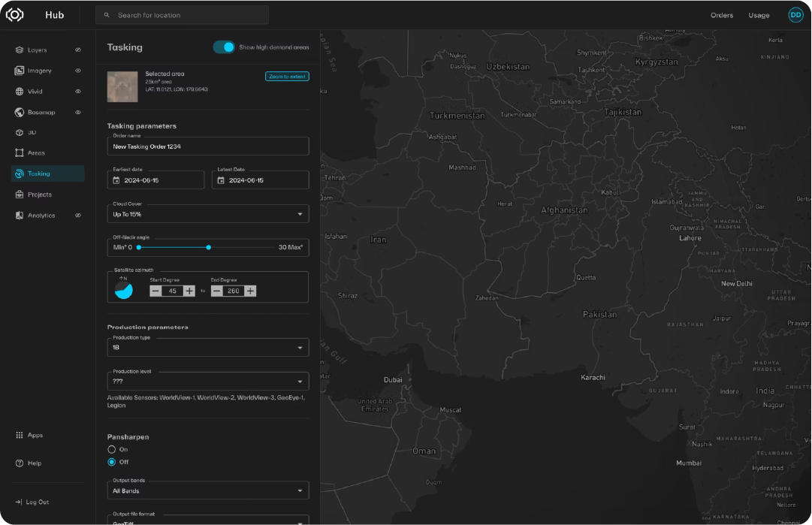Select the Pansharpen On radio button
This screenshot has width=812, height=525.
pyautogui.click(x=112, y=449)
